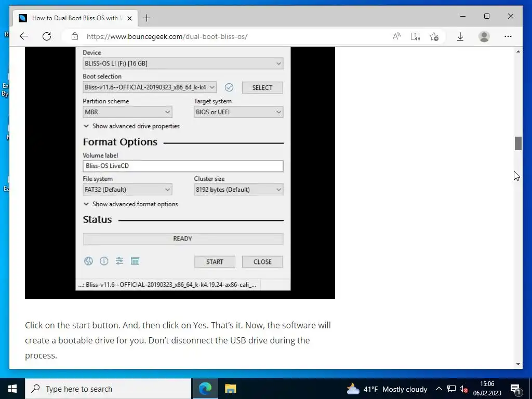Click the START button
532x399 pixels.
pyautogui.click(x=215, y=262)
